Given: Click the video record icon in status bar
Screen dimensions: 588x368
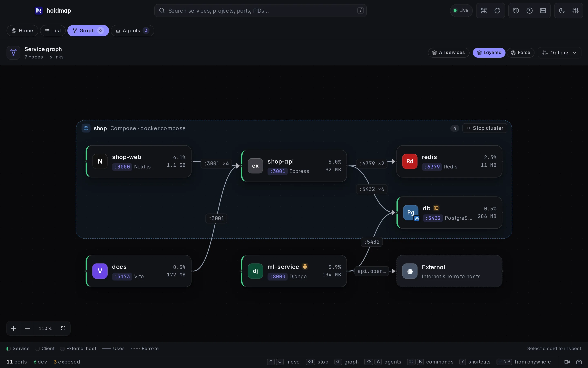Looking at the screenshot, I should (567, 362).
